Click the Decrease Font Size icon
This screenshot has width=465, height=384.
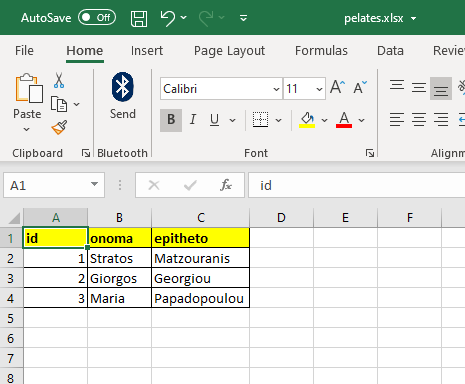click(360, 87)
